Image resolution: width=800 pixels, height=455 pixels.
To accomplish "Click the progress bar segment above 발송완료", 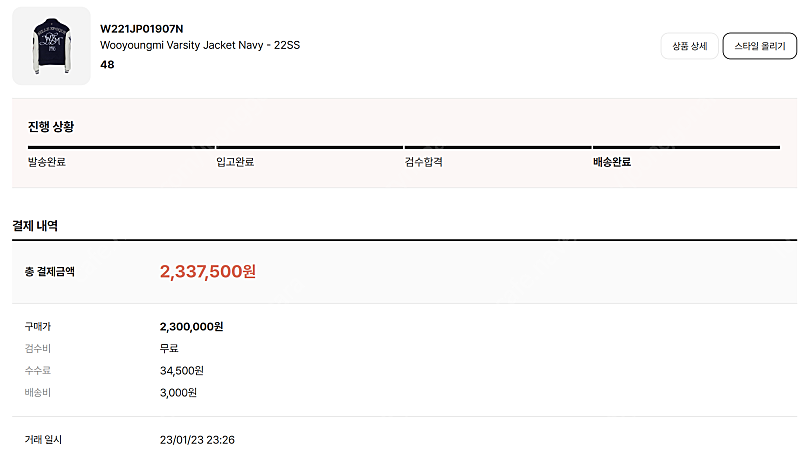I will tap(120, 147).
